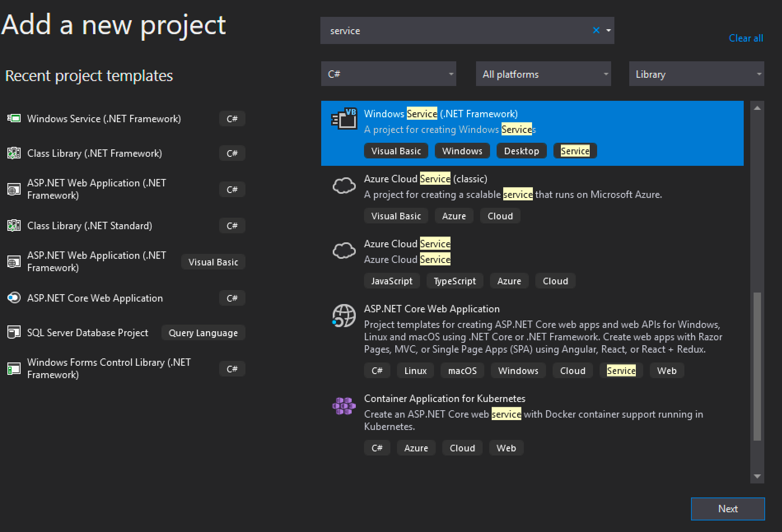This screenshot has width=782, height=532.
Task: Click the Cloud tag on Cloud Service (classic)
Action: point(500,216)
